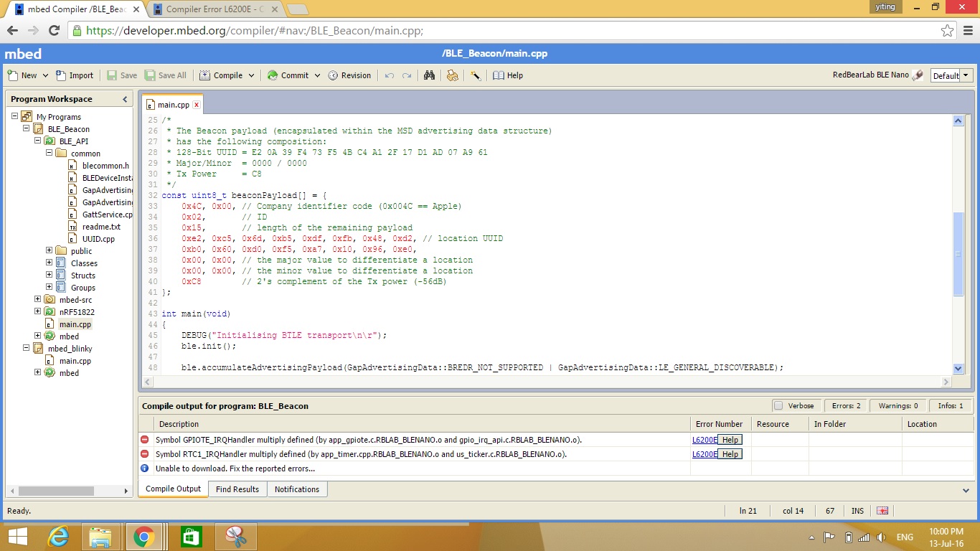Viewport: 980px width, 551px height.
Task: Switch to the Find Results tab
Action: point(237,489)
